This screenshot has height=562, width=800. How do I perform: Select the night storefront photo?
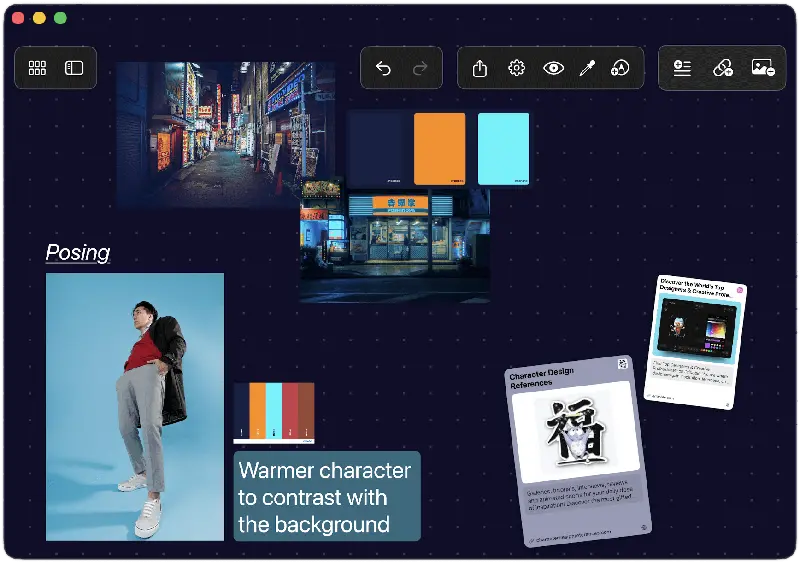(x=395, y=246)
